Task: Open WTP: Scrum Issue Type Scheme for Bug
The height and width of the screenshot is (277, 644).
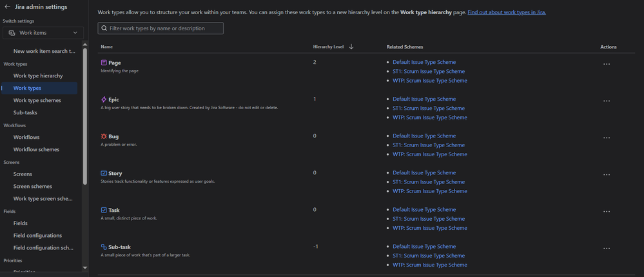Action: (429, 154)
